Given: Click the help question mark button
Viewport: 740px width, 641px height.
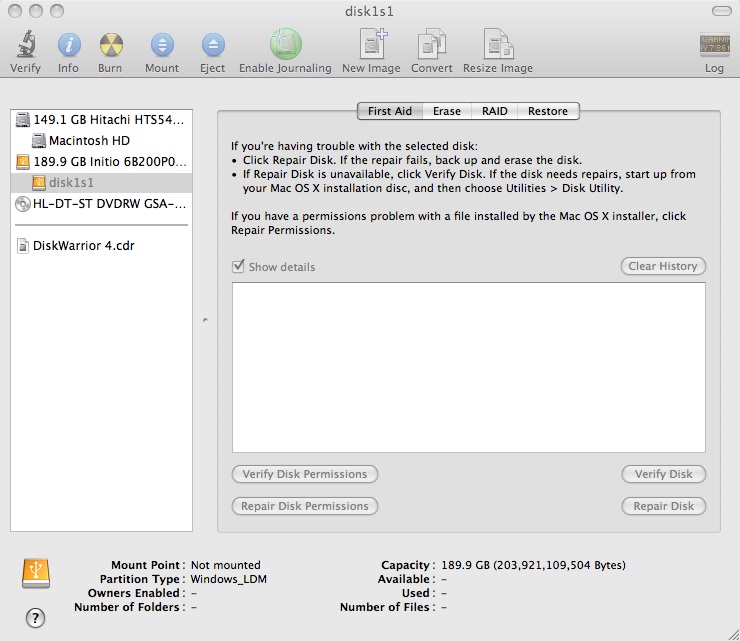Looking at the screenshot, I should pos(35,617).
